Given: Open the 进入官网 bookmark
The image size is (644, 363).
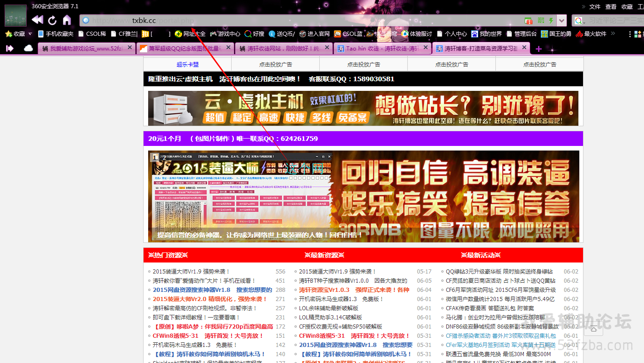Looking at the screenshot, I should coord(315,34).
